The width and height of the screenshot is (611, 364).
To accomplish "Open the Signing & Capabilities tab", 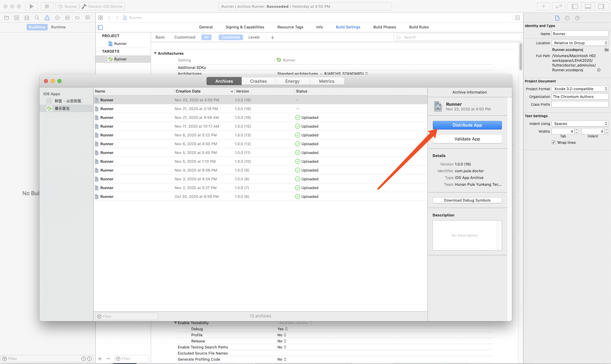I will [x=245, y=27].
